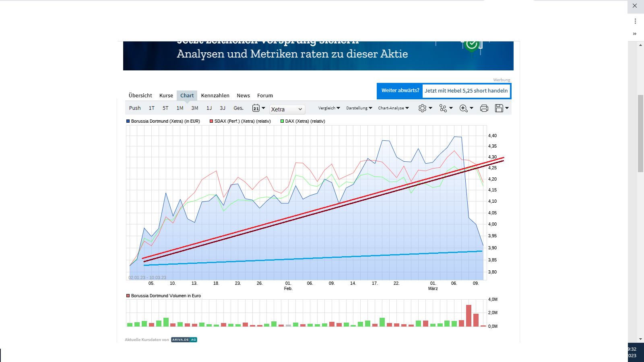This screenshot has height=362, width=644.
Task: Click Borussia Dortmund (Xetra) (in EUR) legend
Action: 165,121
